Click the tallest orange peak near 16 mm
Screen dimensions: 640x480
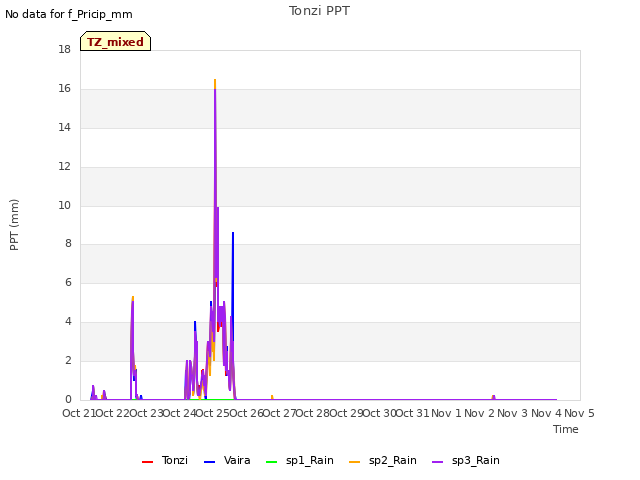[215, 82]
